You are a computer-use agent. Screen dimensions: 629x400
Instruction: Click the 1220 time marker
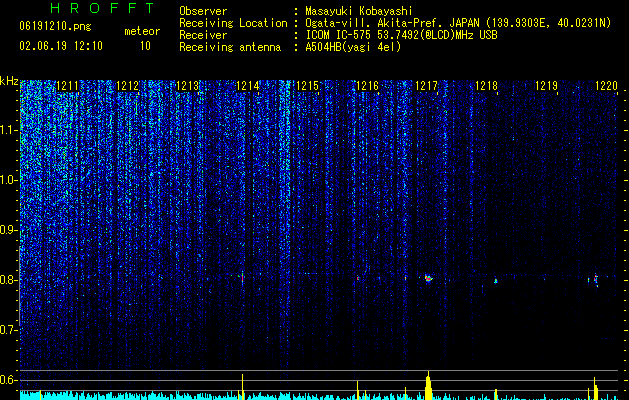pos(606,86)
